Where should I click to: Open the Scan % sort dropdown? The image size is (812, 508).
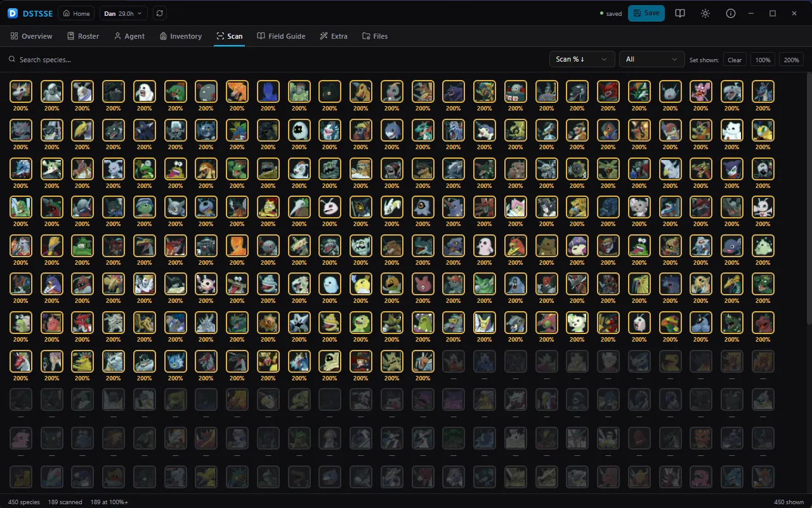click(x=582, y=59)
